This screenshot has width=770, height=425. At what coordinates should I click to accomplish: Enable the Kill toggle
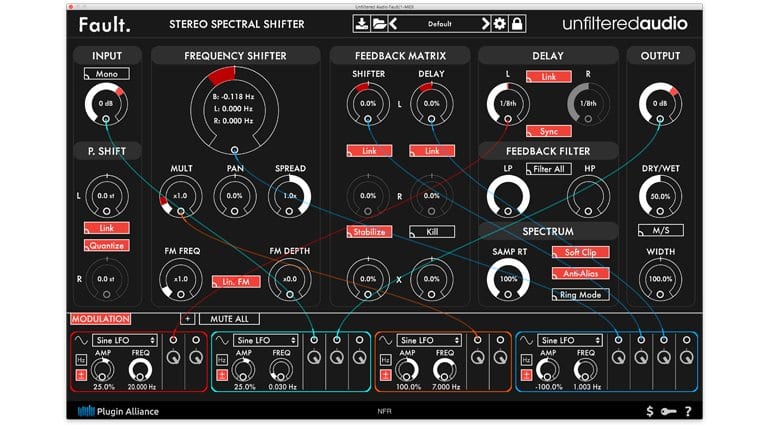click(432, 231)
